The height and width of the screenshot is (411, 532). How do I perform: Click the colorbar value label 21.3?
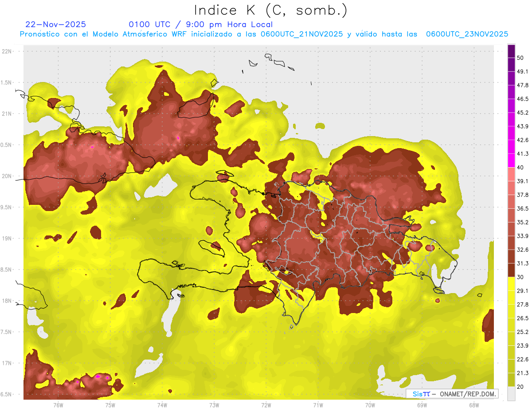(x=523, y=373)
